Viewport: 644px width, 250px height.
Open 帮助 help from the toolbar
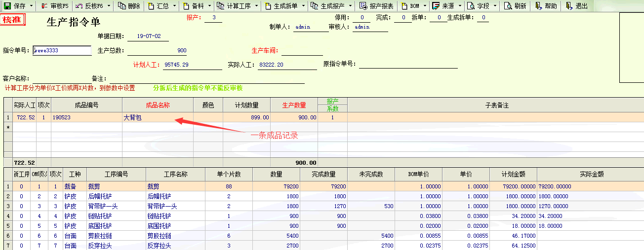tap(546, 6)
